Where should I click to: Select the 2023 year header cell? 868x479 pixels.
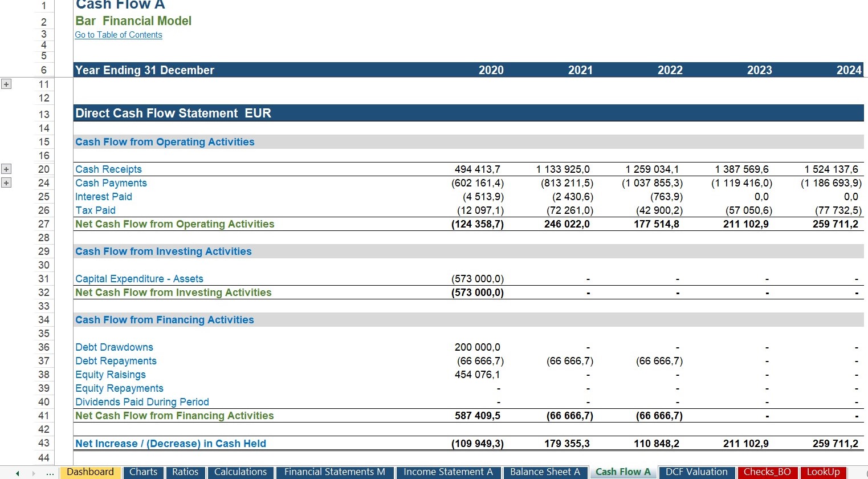(759, 70)
